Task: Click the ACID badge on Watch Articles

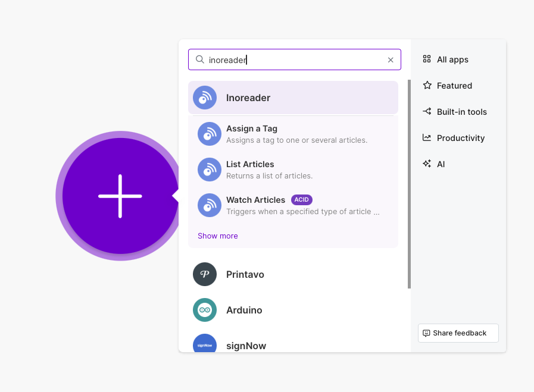Action: [302, 200]
